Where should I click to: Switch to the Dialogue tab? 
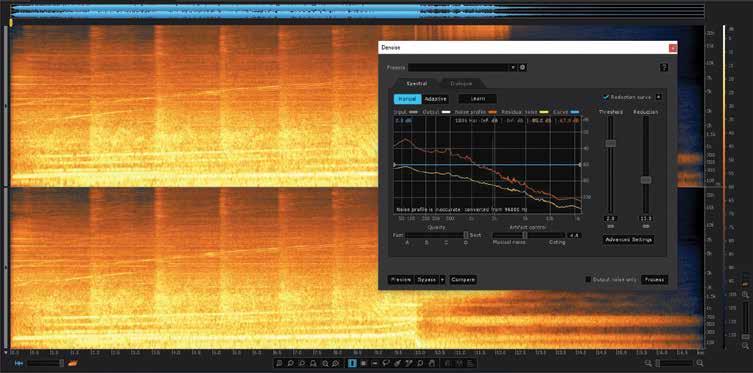point(461,84)
